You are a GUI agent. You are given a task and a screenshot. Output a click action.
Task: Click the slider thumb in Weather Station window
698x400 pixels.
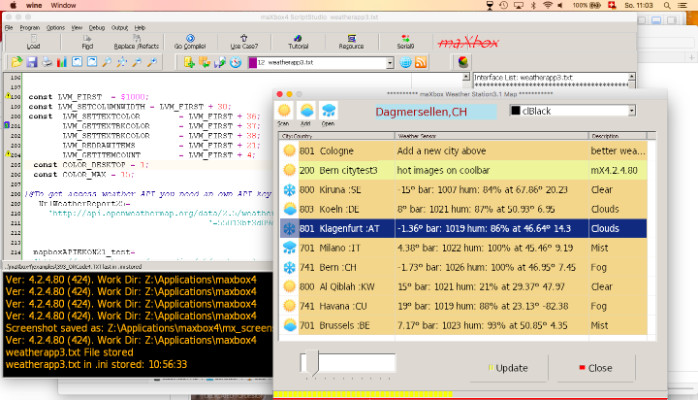tap(314, 364)
